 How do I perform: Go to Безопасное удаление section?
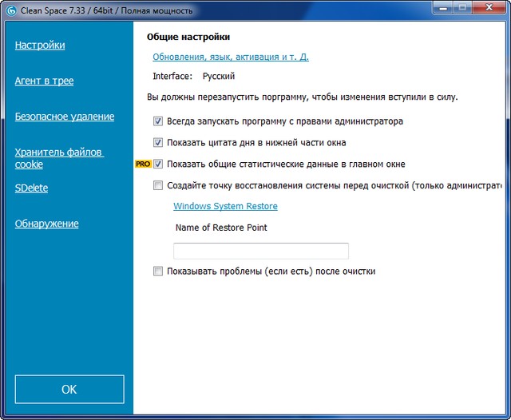pos(65,117)
